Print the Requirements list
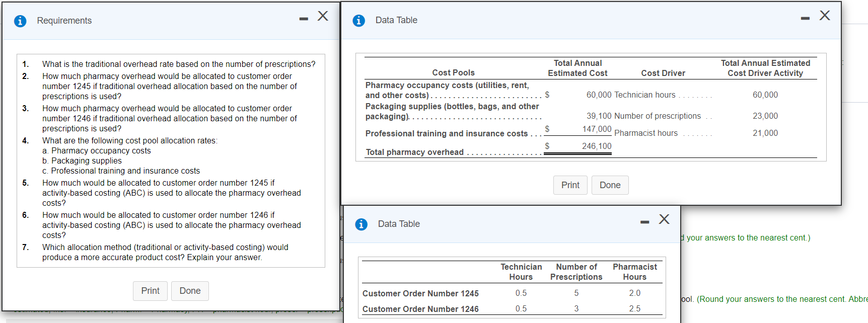 (150, 291)
